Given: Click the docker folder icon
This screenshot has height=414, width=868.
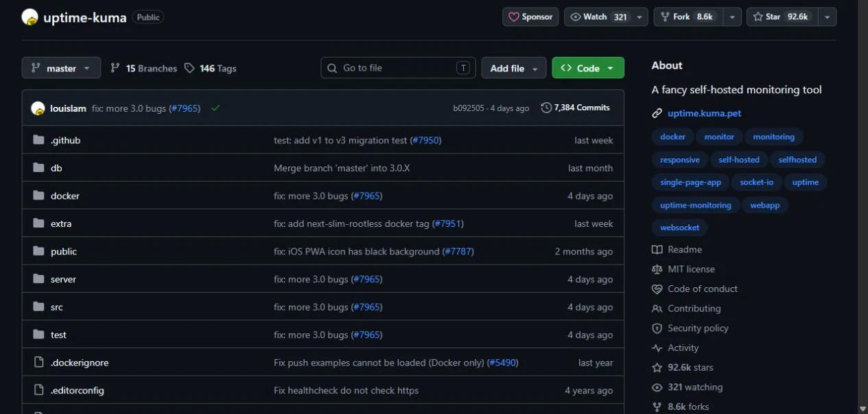Looking at the screenshot, I should tap(38, 196).
